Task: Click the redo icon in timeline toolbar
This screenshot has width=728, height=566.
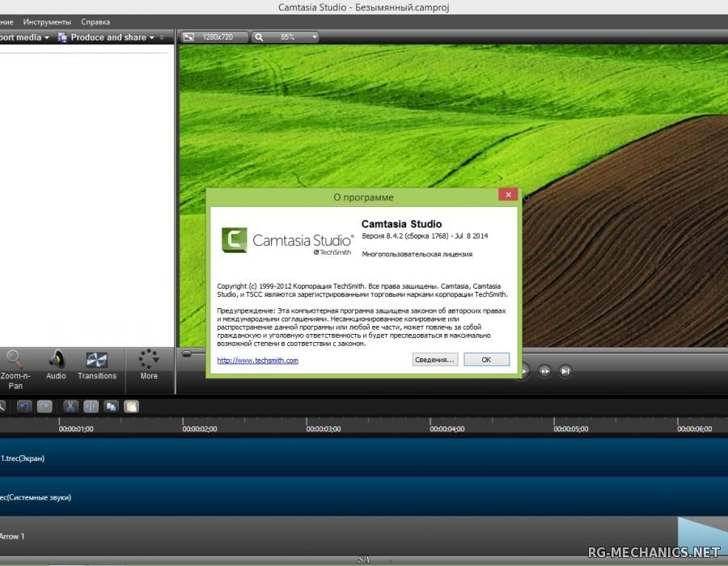Action: pyautogui.click(x=45, y=407)
